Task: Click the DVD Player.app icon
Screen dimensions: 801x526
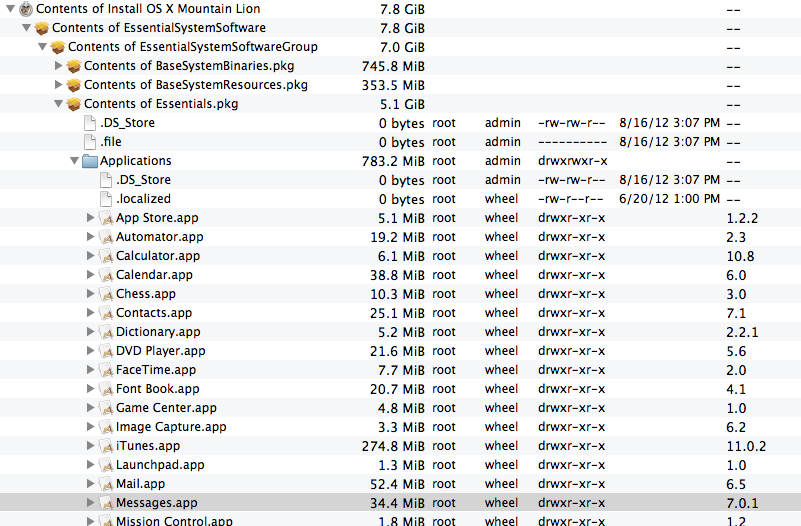Action: point(106,351)
